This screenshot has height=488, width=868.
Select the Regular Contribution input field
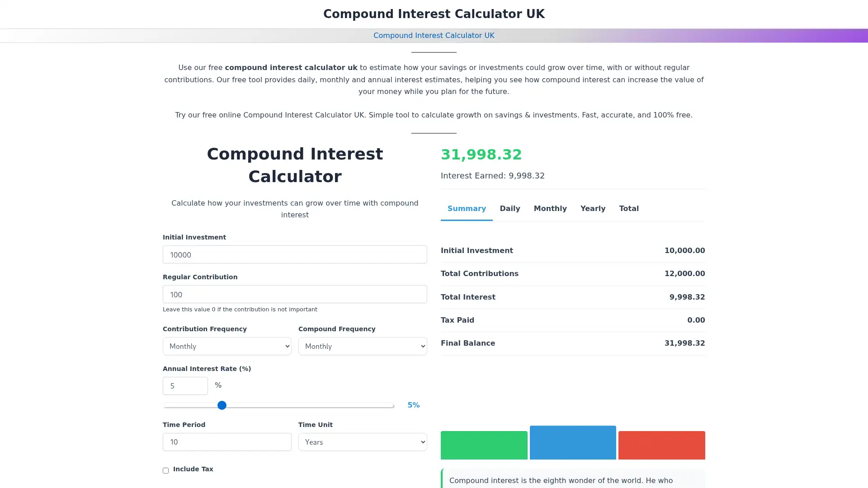tap(294, 294)
